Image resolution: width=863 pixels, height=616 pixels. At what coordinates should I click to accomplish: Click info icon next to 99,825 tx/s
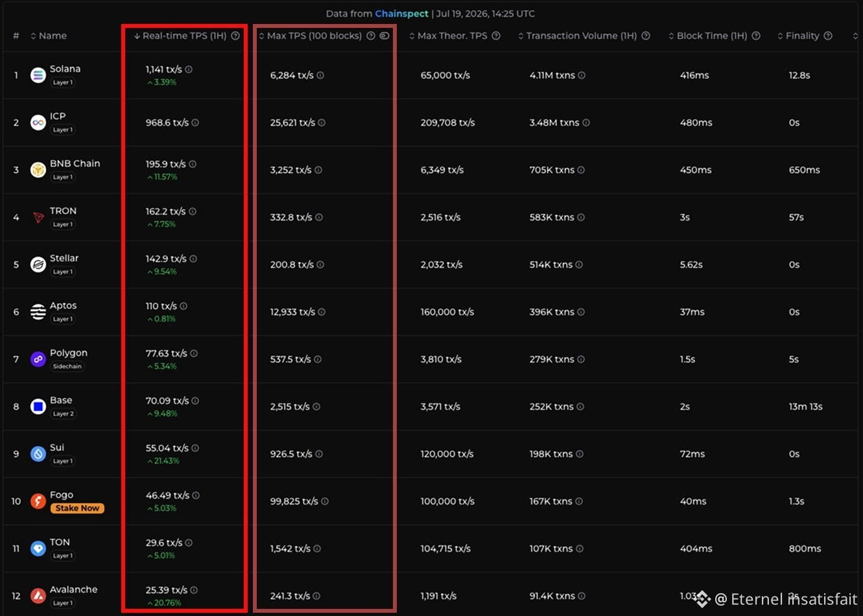tap(325, 501)
